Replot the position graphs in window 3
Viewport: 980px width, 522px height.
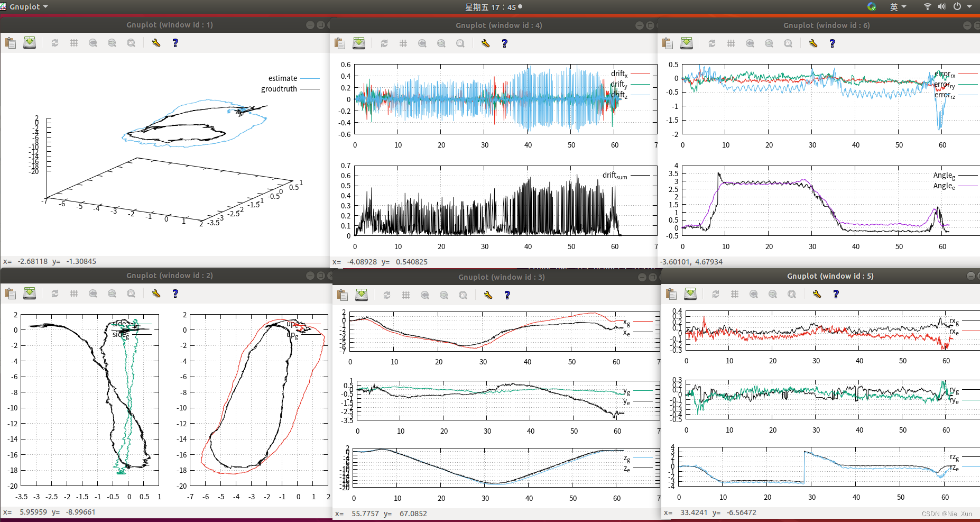(387, 295)
